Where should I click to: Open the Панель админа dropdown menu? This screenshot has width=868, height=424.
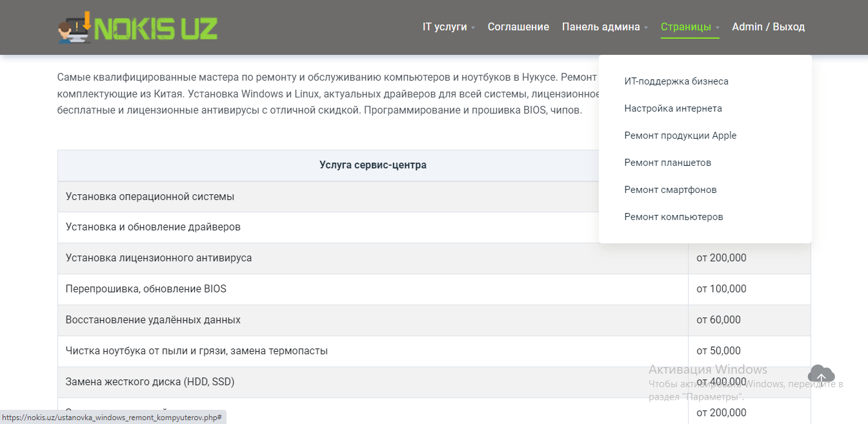pos(605,27)
